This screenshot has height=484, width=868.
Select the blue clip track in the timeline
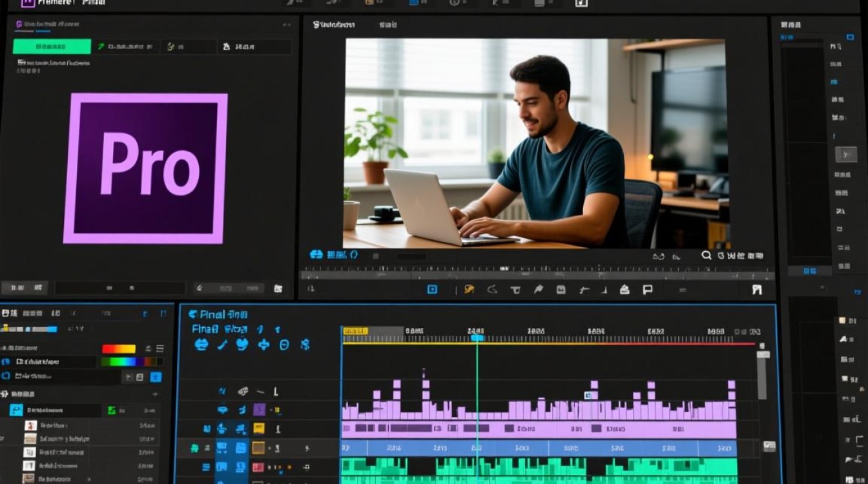tap(539, 448)
